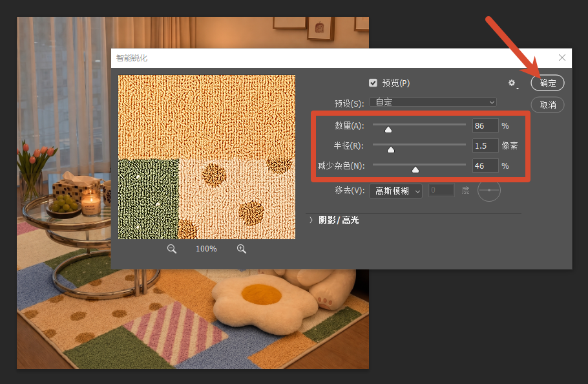Click the 确定 confirm button
Image resolution: width=588 pixels, height=384 pixels.
[547, 83]
